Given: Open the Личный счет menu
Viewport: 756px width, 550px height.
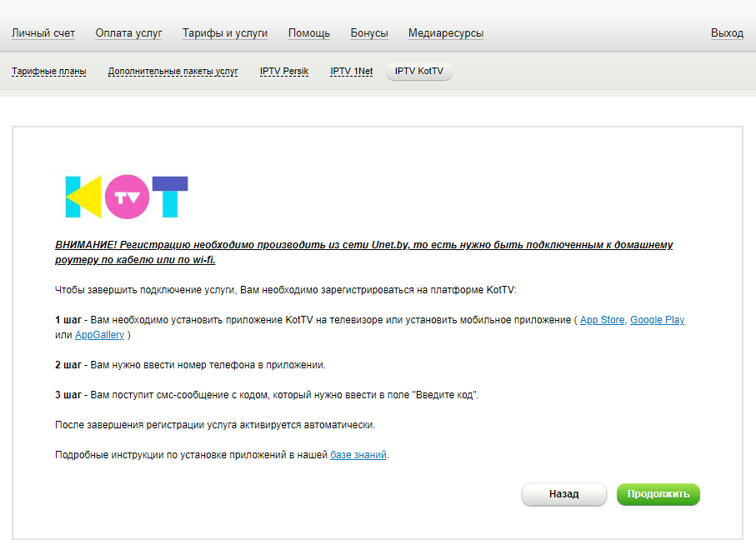Looking at the screenshot, I should [43, 33].
